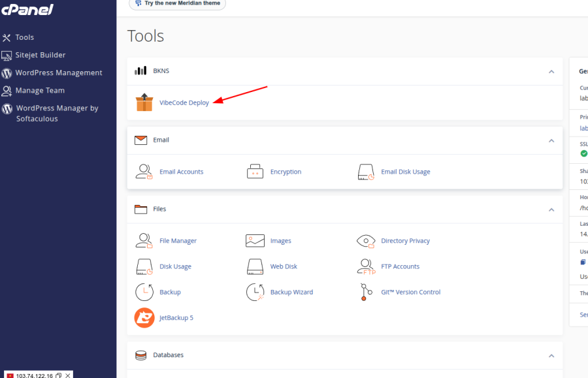Click the Softaculous WordPress logo icon

(x=7, y=108)
